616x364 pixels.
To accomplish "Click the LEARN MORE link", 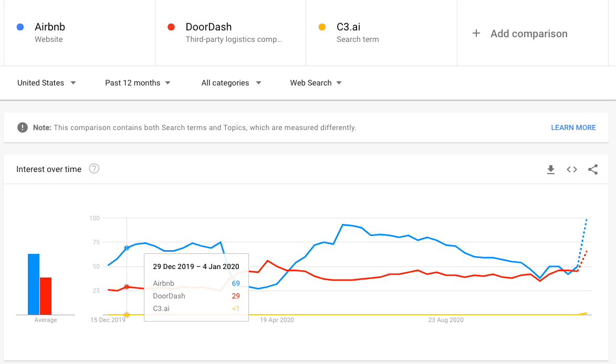I will pyautogui.click(x=573, y=127).
